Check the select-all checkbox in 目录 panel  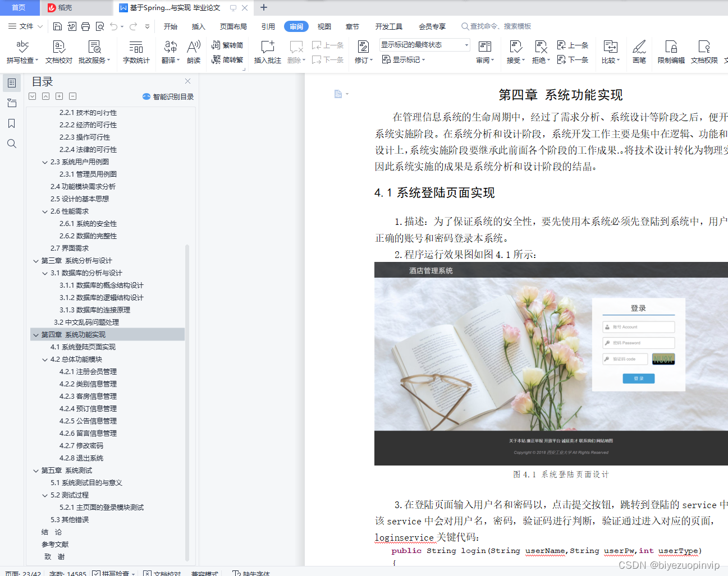[32, 96]
